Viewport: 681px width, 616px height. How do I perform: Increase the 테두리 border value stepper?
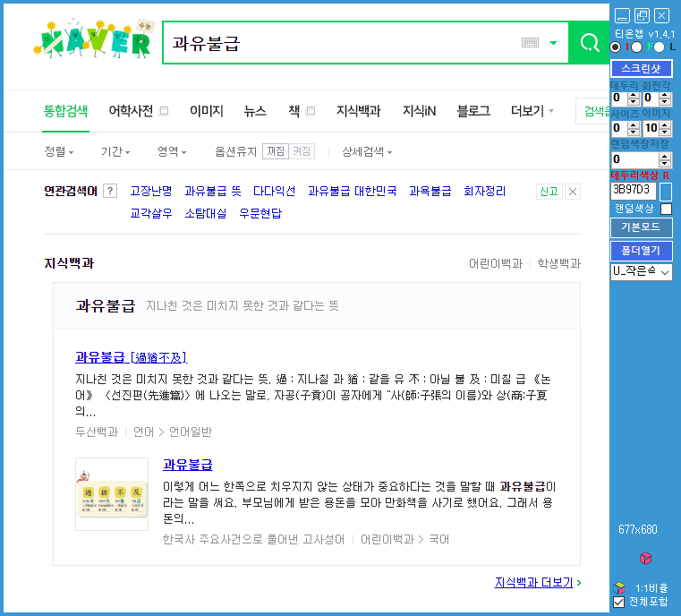pyautogui.click(x=634, y=96)
